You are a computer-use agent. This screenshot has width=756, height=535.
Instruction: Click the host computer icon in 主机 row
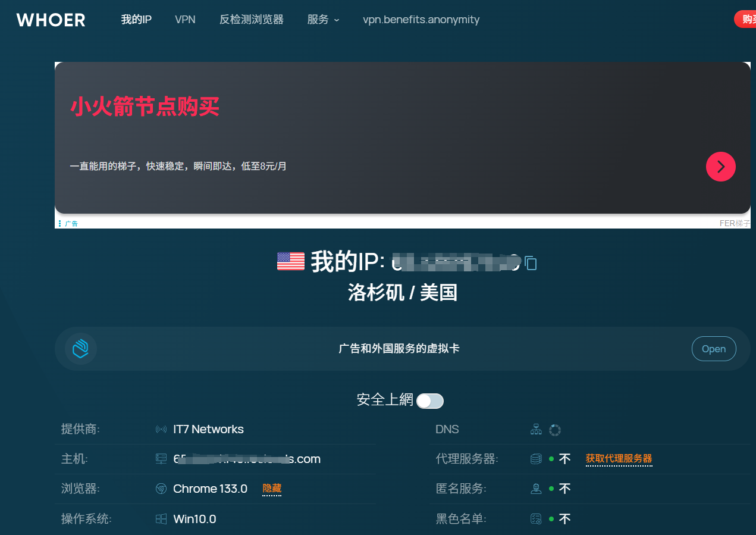(x=161, y=459)
